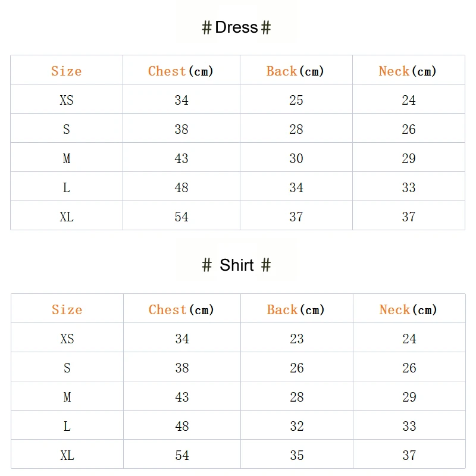Click the Dress table title heading

pyautogui.click(x=237, y=27)
